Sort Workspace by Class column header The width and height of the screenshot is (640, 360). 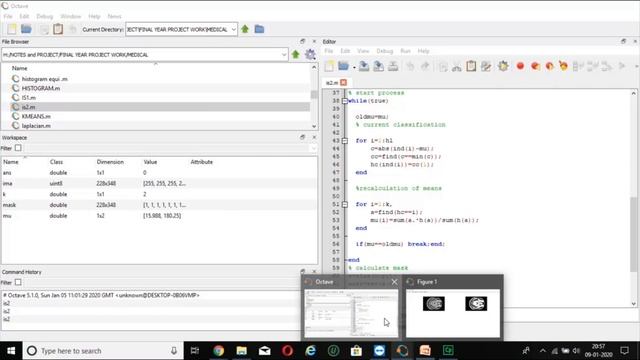(x=56, y=162)
